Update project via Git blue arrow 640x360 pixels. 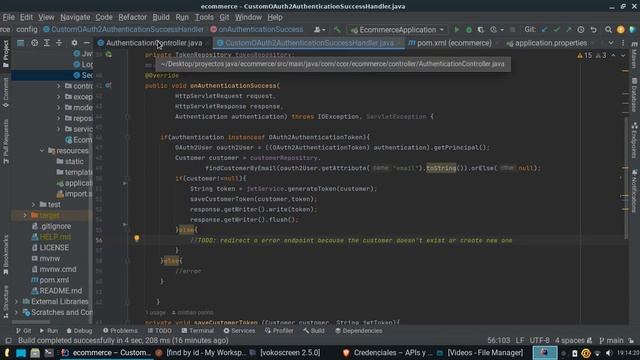click(545, 30)
